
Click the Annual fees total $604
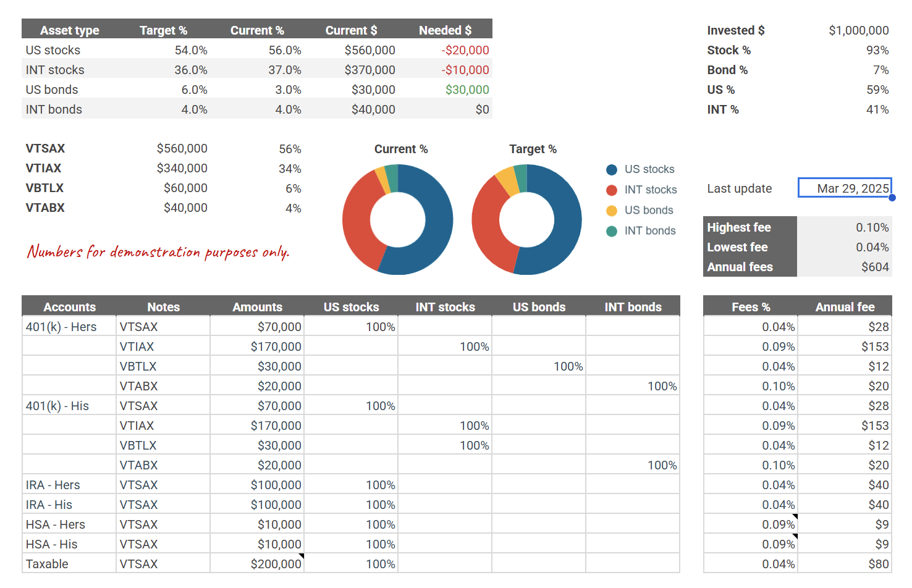click(845, 267)
